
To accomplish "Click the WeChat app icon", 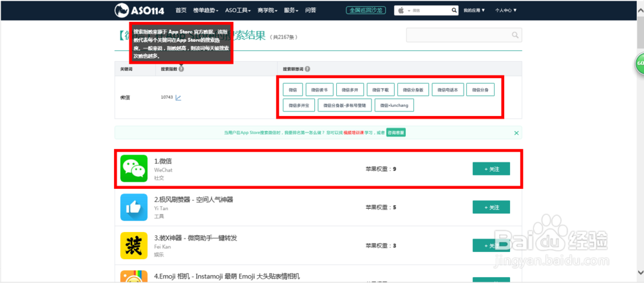I will (x=134, y=168).
